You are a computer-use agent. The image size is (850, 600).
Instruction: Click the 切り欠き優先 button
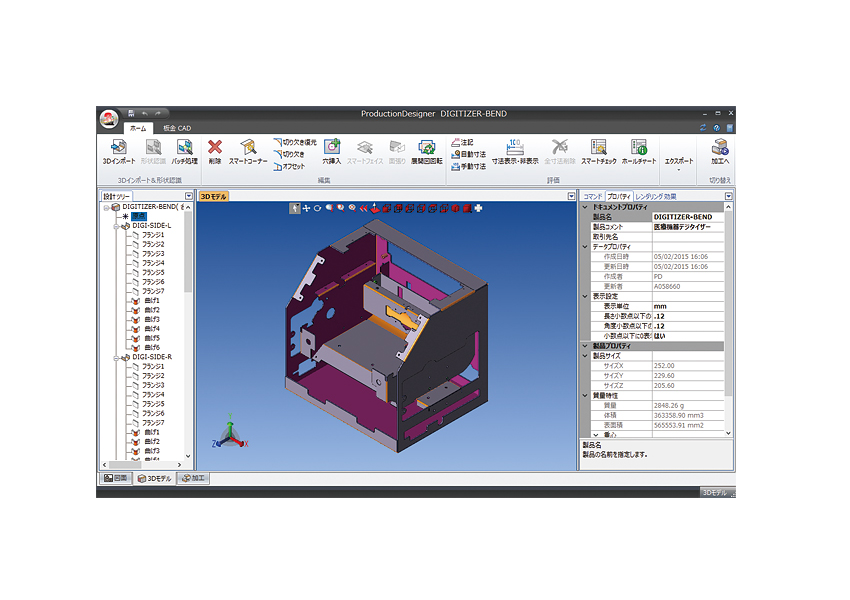(294, 142)
